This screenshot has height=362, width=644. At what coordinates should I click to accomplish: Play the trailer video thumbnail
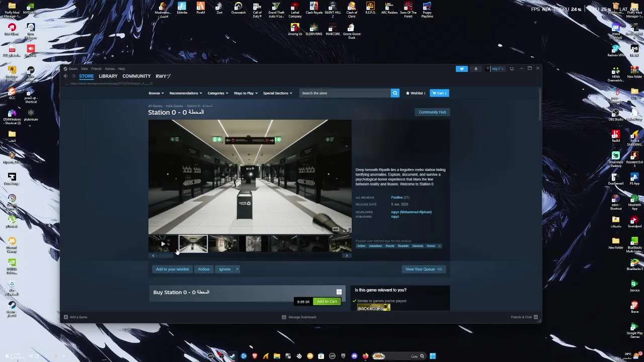[163, 244]
